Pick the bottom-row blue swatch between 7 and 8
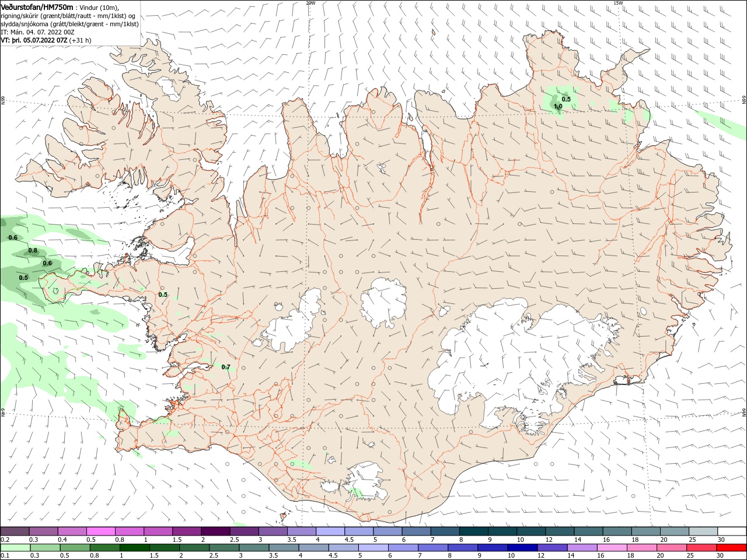The width and height of the screenshot is (747, 560). pyautogui.click(x=433, y=548)
